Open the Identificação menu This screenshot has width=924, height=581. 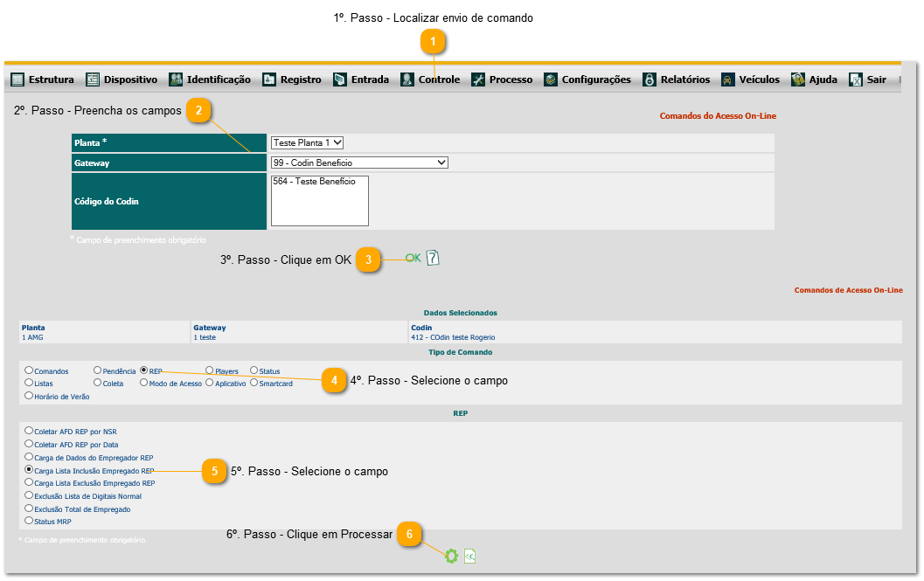pos(219,80)
